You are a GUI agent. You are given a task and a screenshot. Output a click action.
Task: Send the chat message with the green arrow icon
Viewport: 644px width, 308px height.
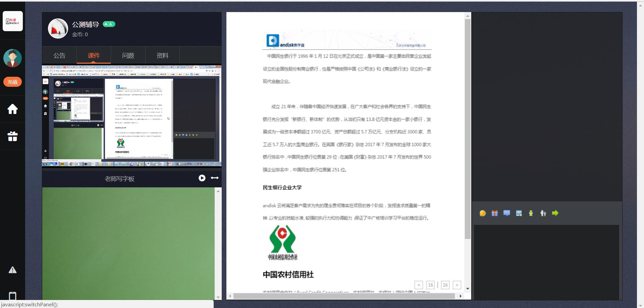pos(555,213)
